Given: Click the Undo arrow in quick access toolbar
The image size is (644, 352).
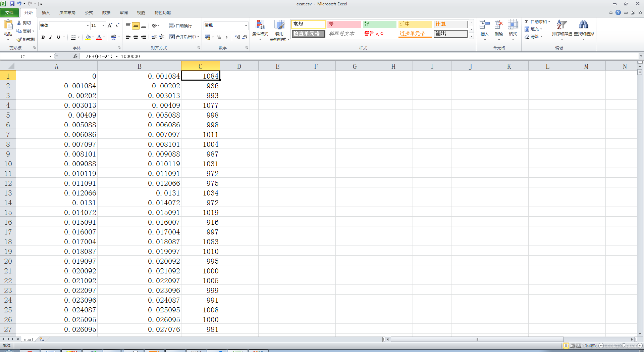Looking at the screenshot, I should [19, 4].
